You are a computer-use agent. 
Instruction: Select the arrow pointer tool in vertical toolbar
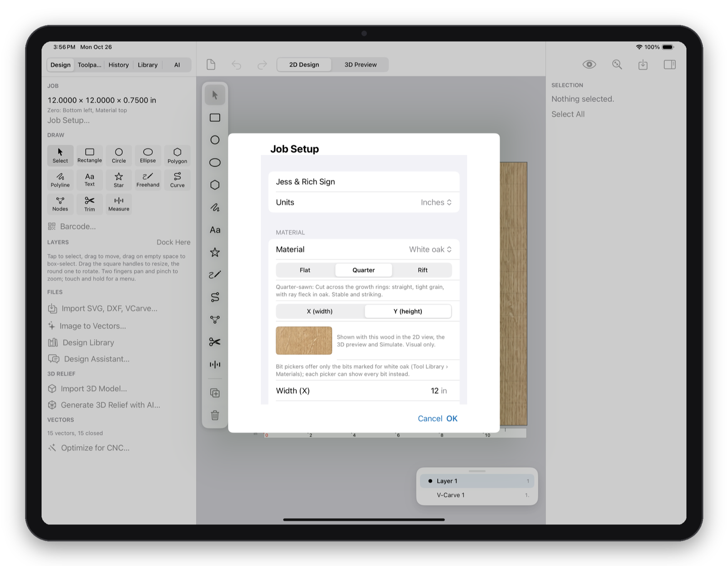pos(215,95)
